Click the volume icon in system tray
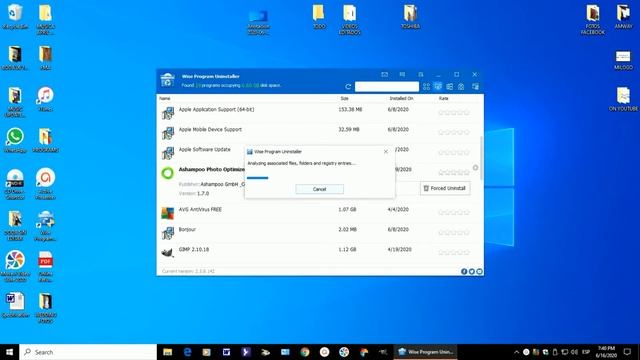 pyautogui.click(x=574, y=352)
